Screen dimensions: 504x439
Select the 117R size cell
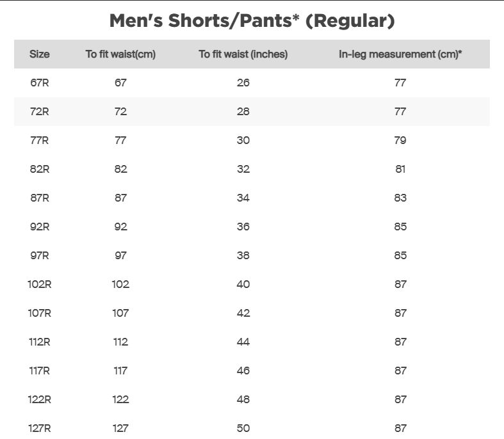[39, 371]
